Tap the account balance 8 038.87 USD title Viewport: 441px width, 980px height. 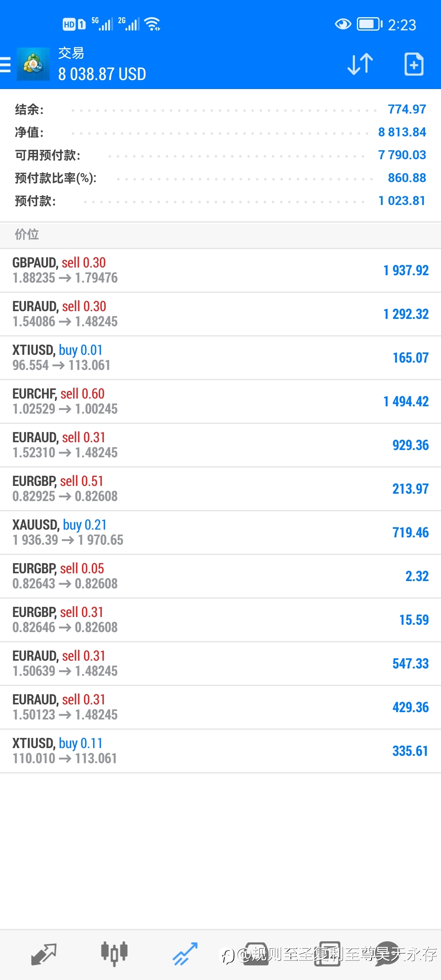[x=102, y=74]
